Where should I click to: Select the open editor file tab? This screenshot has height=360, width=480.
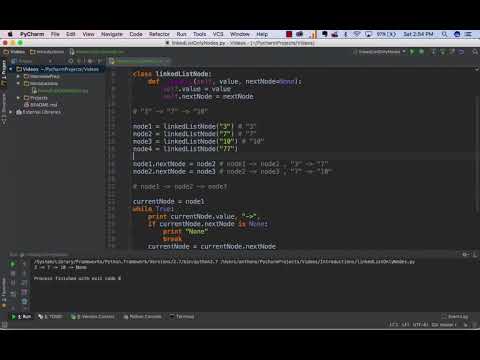pyautogui.click(x=139, y=61)
